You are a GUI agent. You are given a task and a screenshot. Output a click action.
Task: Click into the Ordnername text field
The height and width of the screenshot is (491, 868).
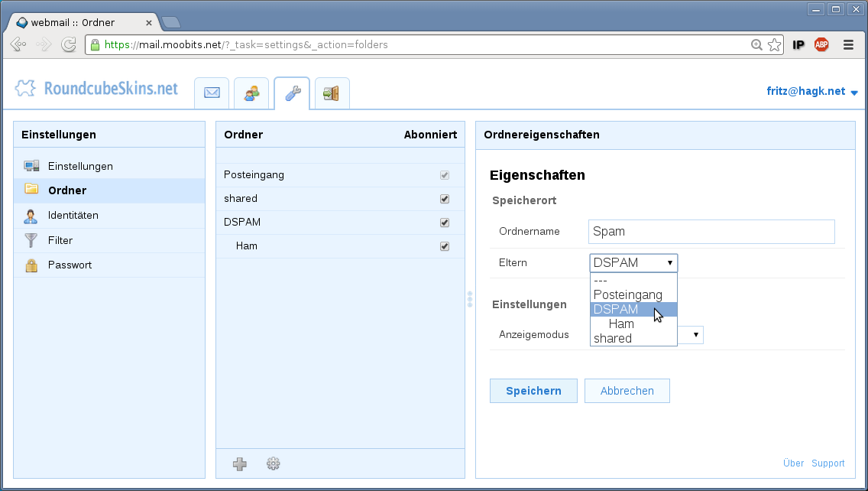point(711,231)
